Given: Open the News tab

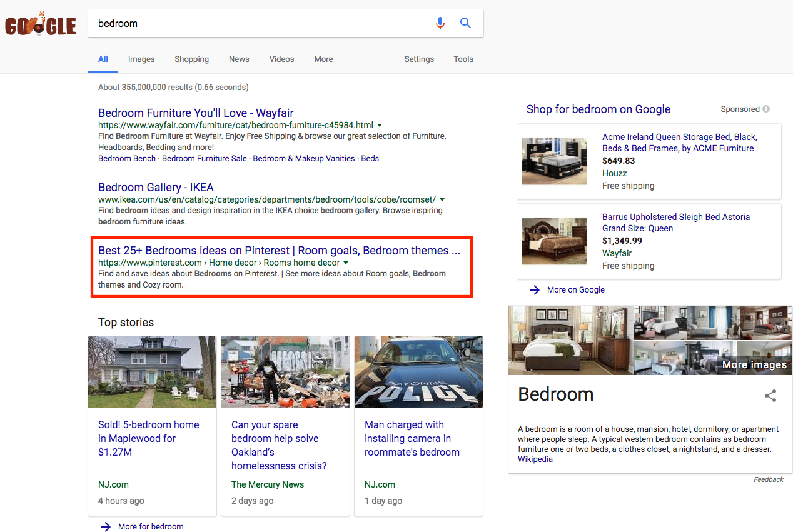Looking at the screenshot, I should [x=239, y=59].
